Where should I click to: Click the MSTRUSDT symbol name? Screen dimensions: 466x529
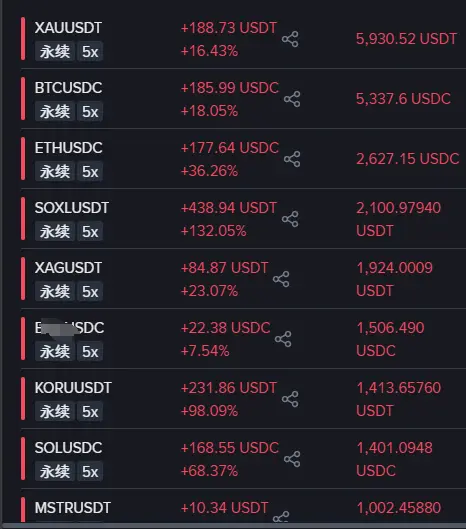point(73,508)
